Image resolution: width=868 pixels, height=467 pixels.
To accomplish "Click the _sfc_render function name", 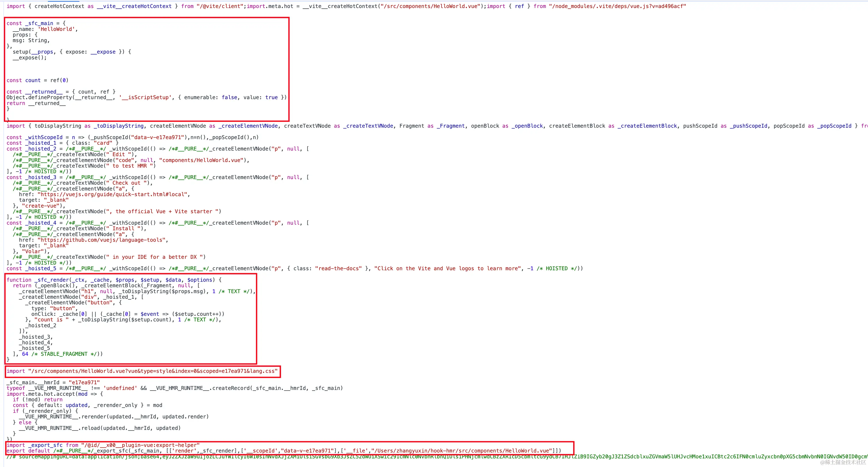I will [52, 280].
